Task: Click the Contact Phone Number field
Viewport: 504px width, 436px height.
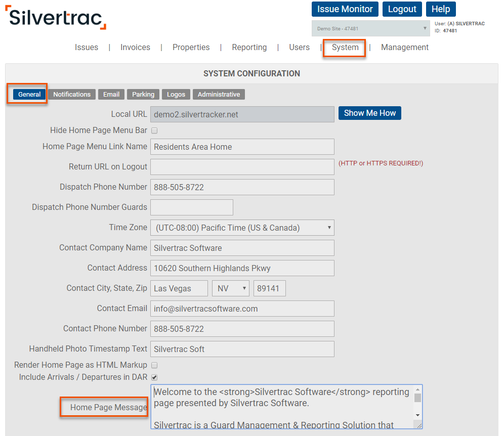Action: (242, 329)
